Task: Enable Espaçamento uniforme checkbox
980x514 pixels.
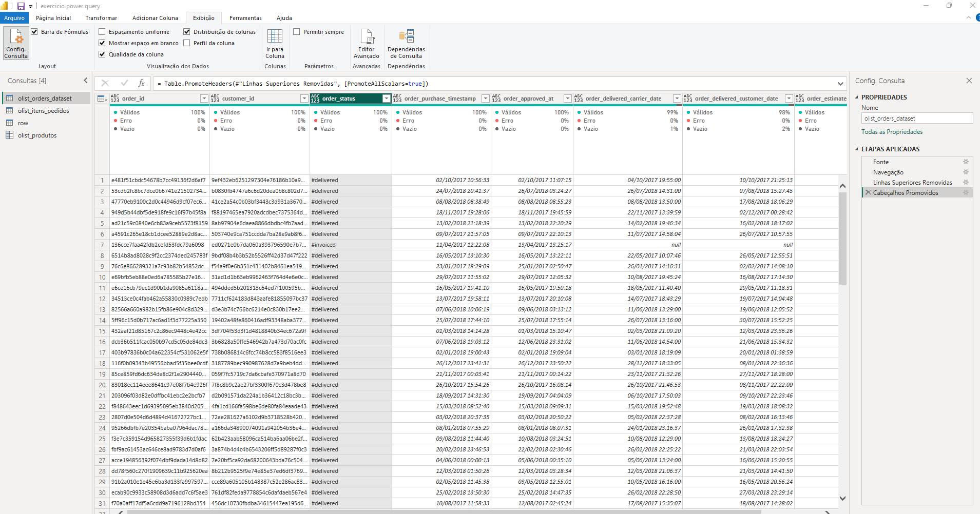Action: [x=102, y=32]
